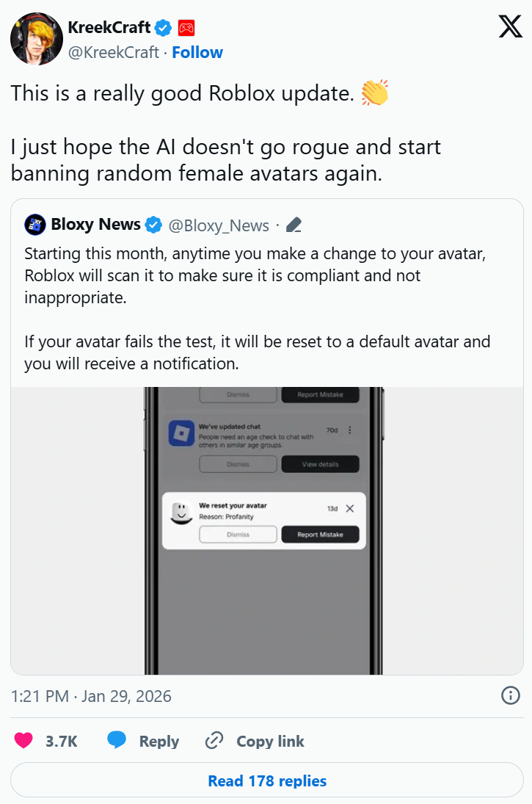
Task: Dismiss the avatar reset notification
Action: click(238, 535)
